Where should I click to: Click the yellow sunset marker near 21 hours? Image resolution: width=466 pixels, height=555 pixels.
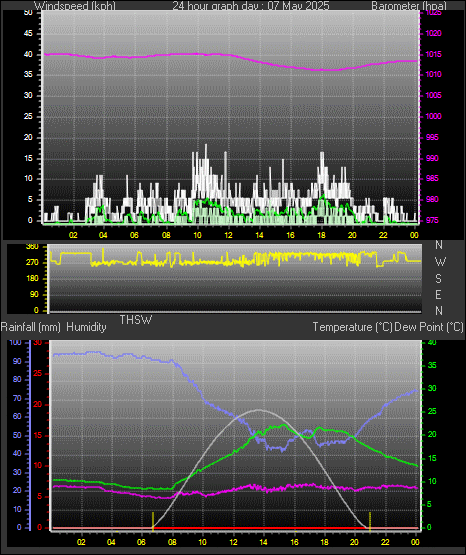370,522
